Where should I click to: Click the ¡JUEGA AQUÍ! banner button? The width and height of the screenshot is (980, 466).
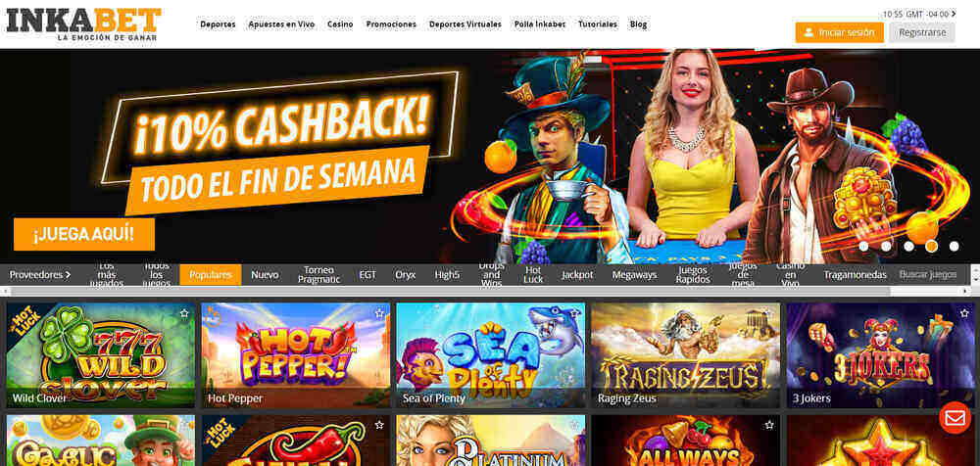click(83, 234)
